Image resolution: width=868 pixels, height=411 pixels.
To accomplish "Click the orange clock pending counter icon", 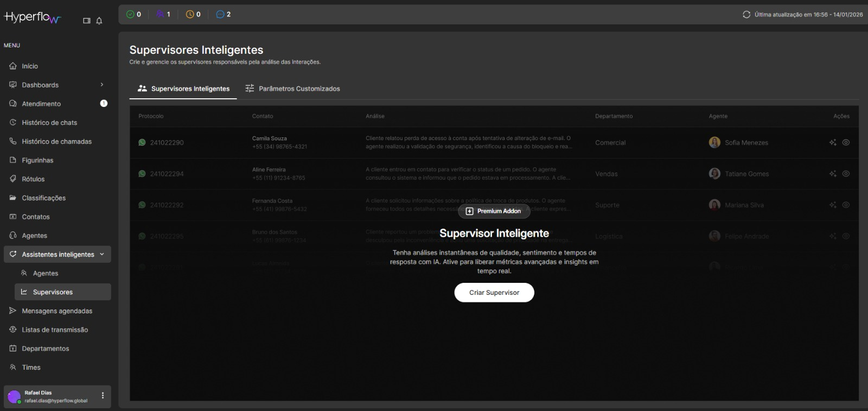I will pyautogui.click(x=190, y=14).
